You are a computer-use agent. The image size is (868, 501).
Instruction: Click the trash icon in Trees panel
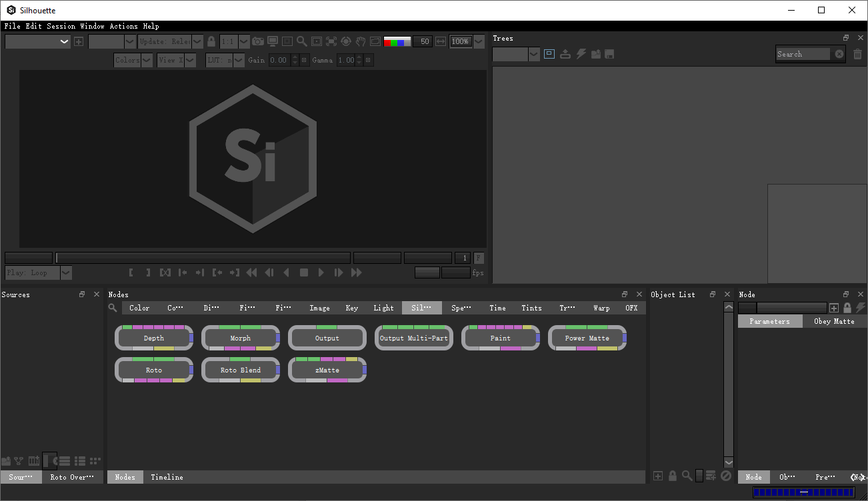point(857,54)
